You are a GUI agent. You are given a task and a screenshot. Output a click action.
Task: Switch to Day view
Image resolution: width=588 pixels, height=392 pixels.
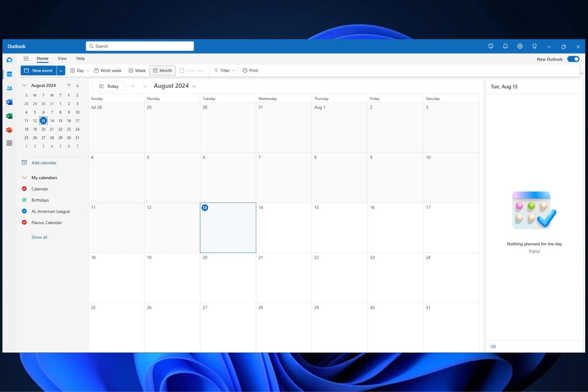(x=77, y=70)
